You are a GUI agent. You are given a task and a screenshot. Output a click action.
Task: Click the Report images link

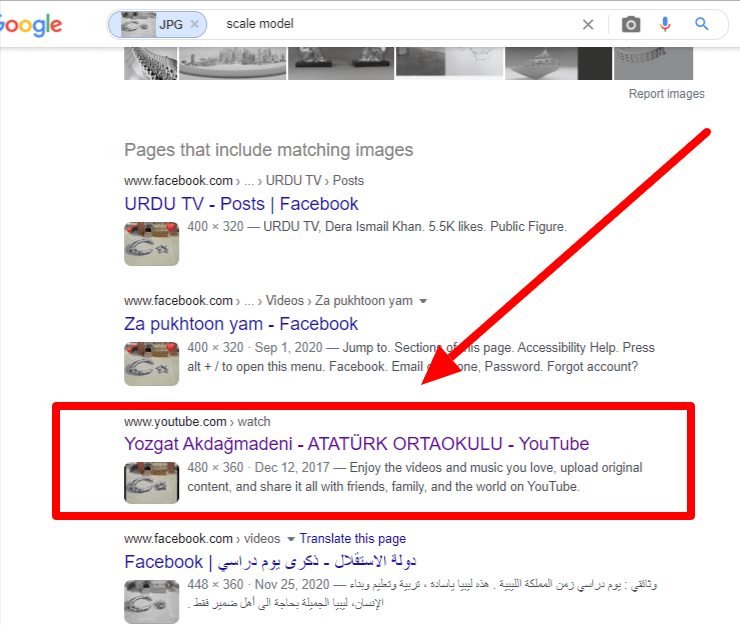pos(666,94)
